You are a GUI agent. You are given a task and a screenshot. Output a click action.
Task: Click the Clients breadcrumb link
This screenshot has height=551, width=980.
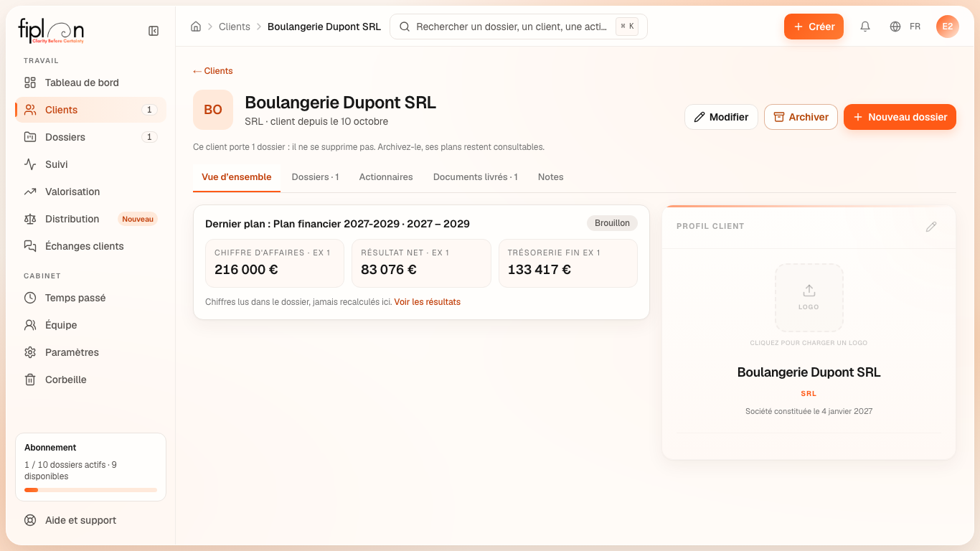(235, 27)
